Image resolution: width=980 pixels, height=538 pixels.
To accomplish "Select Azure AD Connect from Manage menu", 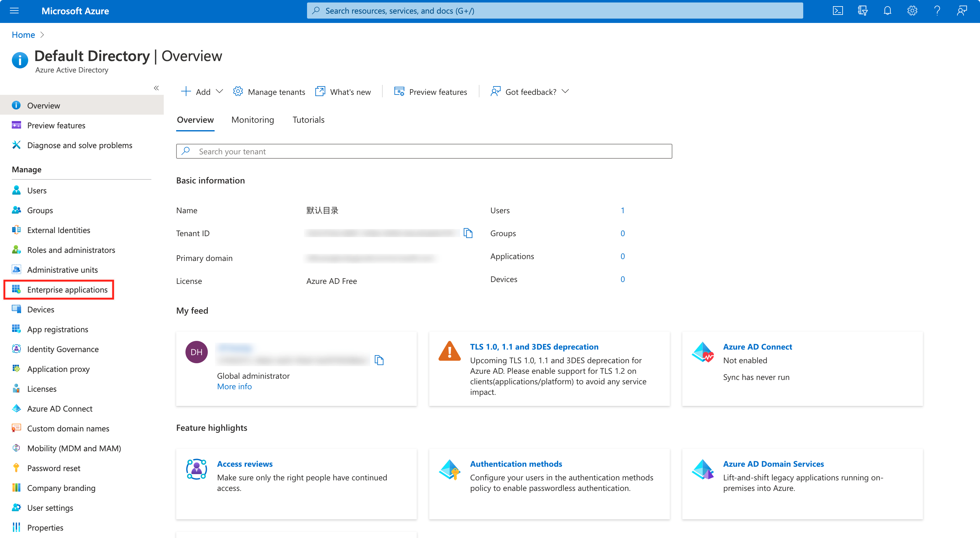I will 60,408.
